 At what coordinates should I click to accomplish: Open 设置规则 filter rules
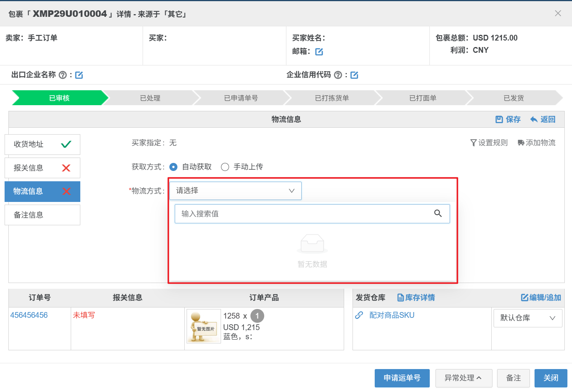(489, 143)
